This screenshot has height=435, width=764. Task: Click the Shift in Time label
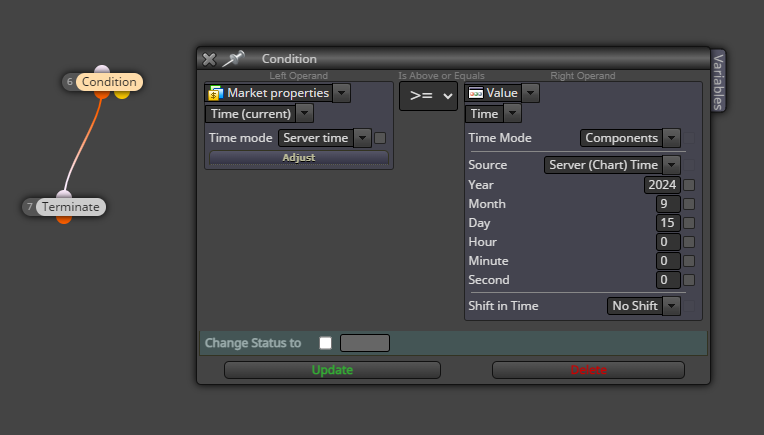[503, 306]
